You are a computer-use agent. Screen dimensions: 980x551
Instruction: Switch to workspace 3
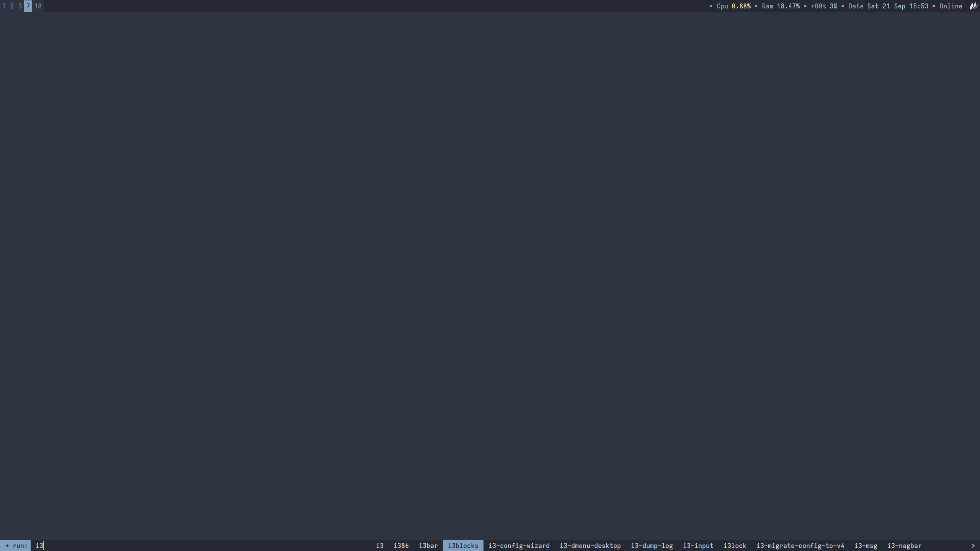pyautogui.click(x=20, y=6)
